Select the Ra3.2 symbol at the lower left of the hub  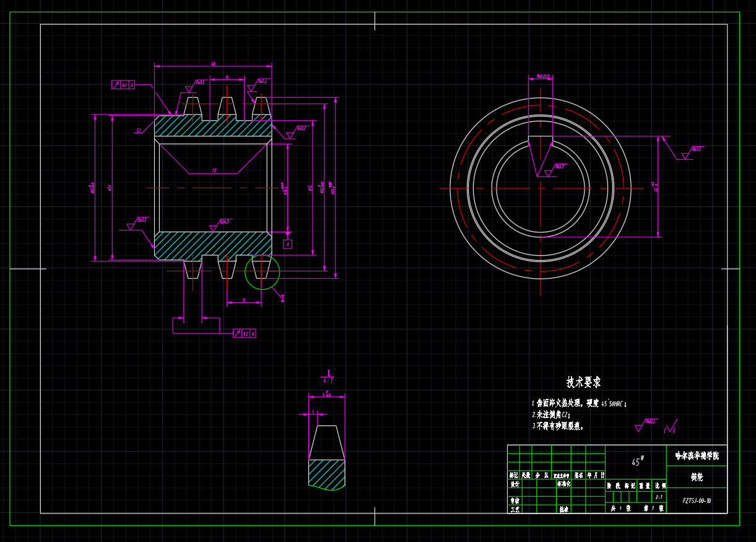point(137,222)
